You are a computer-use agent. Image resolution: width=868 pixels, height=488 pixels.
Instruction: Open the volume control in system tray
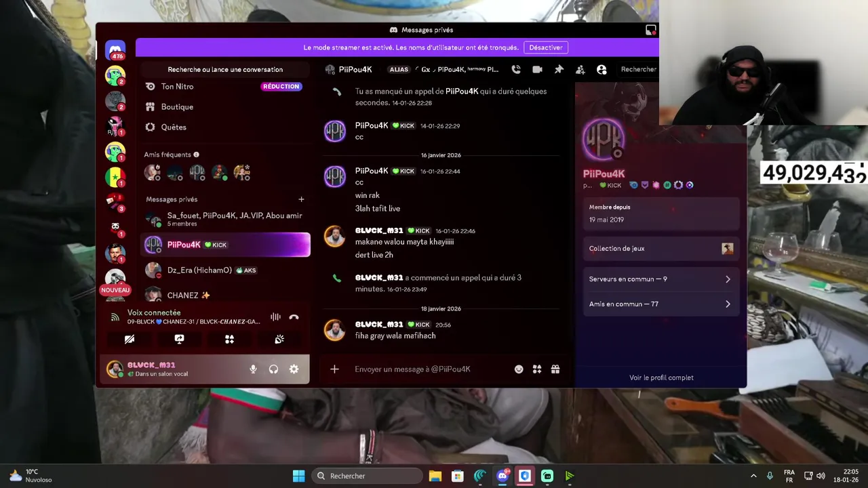pos(821,476)
